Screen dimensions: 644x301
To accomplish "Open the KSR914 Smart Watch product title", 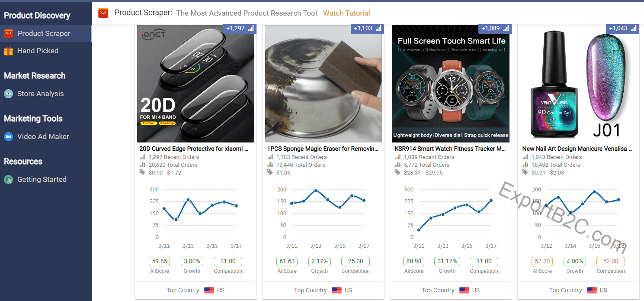I will [x=450, y=149].
